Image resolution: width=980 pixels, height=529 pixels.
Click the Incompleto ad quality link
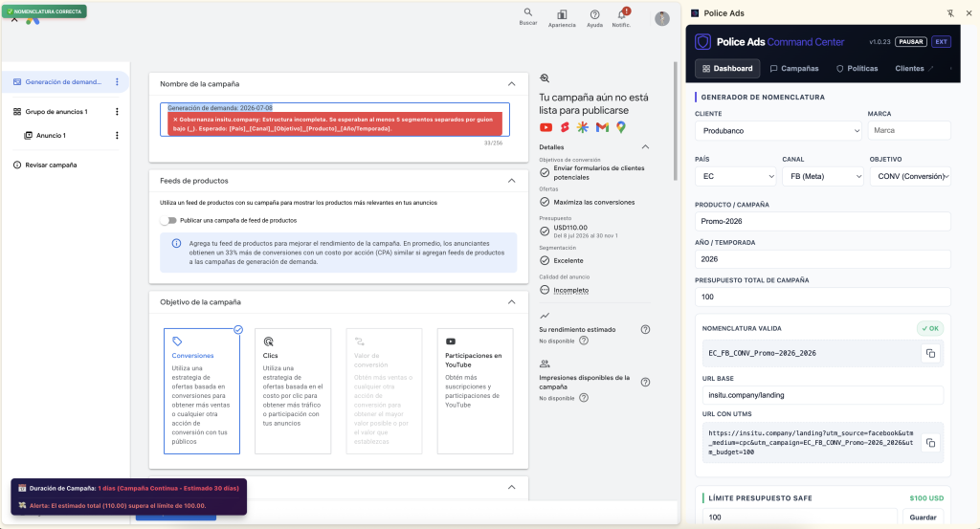click(570, 291)
